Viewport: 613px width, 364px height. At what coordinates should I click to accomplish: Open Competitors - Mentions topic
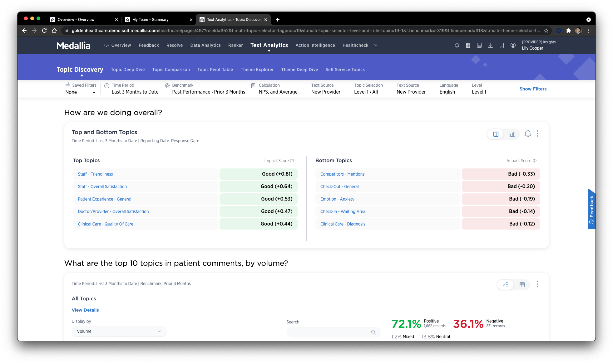[342, 174]
